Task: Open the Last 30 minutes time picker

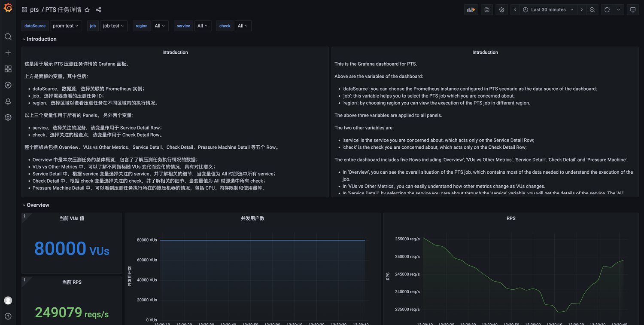Action: pyautogui.click(x=548, y=10)
